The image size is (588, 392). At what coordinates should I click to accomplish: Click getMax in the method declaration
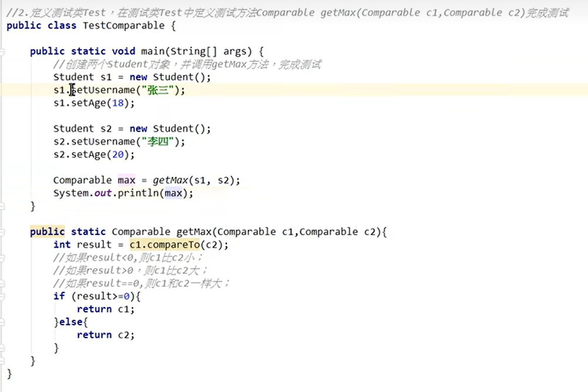194,231
